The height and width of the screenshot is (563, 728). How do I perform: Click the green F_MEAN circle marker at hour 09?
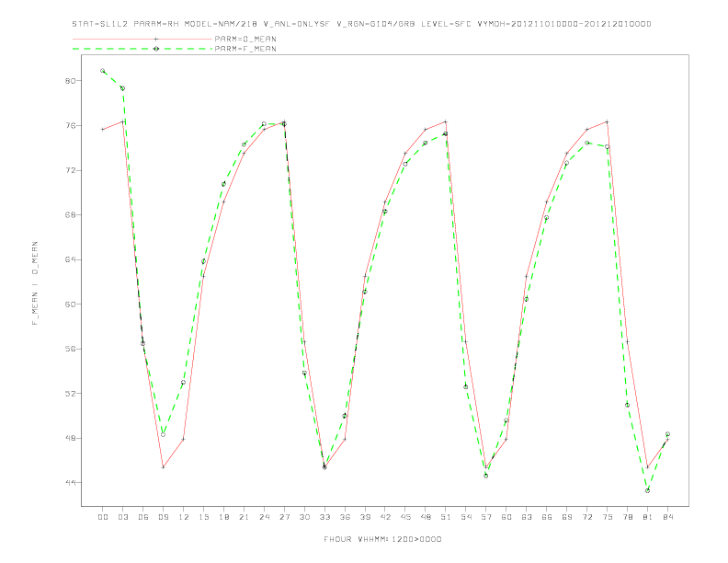tap(163, 435)
